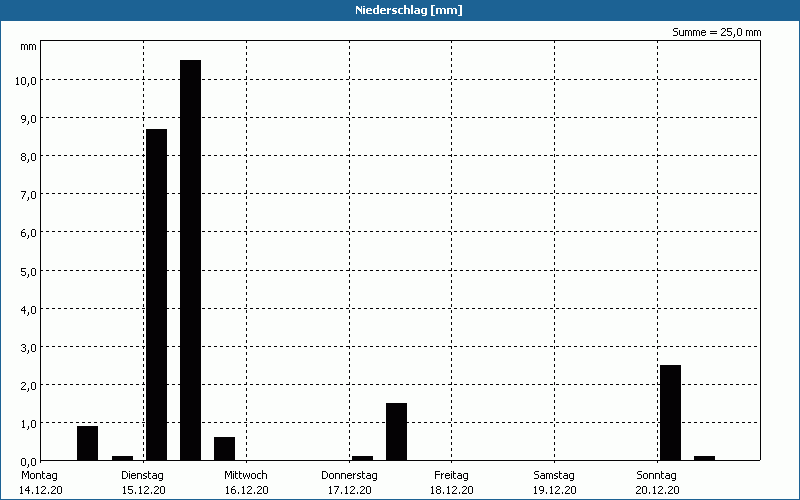Screen dimensions: 800x500
Task: Select the Sunday bar at 2.5 mm
Action: point(670,412)
